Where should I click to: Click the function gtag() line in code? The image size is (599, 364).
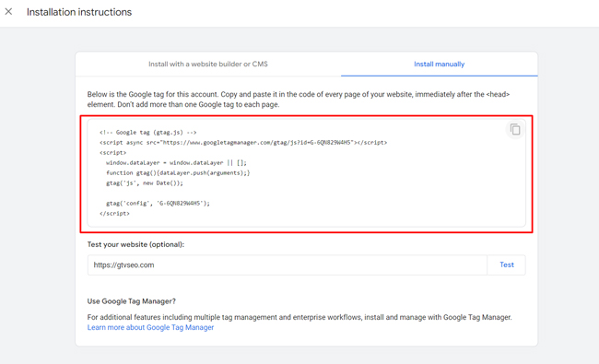point(178,172)
